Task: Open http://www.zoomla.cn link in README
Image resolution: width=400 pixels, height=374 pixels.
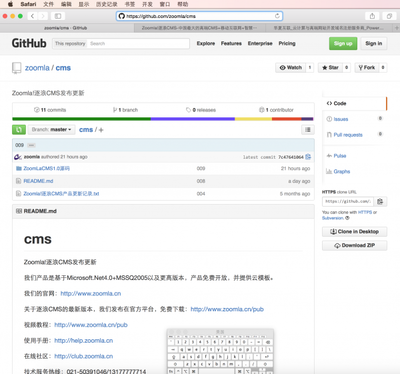Action: point(91,294)
